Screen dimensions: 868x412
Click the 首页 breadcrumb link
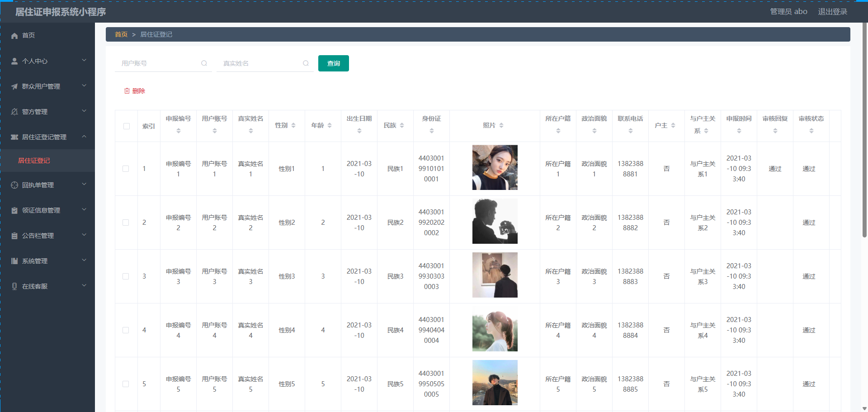click(121, 34)
